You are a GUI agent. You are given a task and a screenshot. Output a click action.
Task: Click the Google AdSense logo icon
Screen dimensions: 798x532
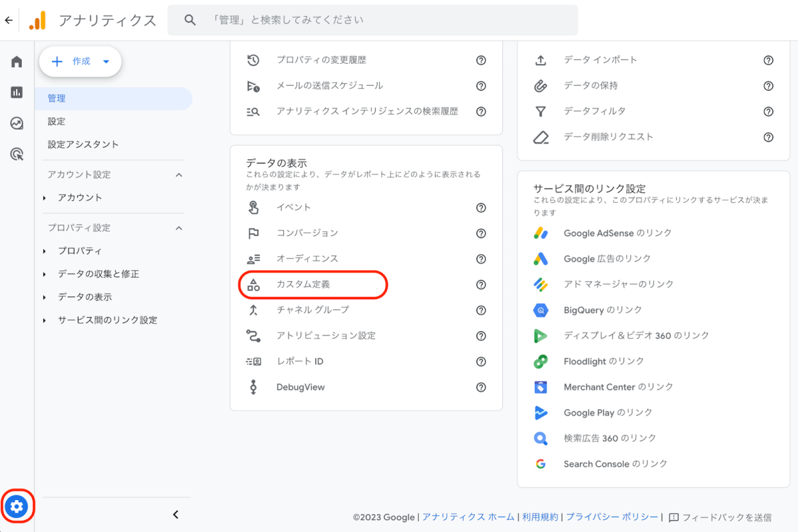(x=541, y=233)
